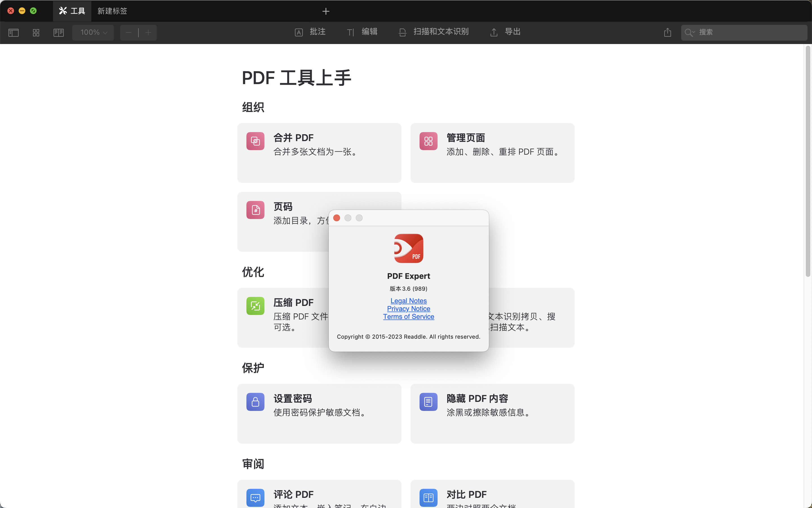The height and width of the screenshot is (508, 812).
Task: Open the 导出 export tab
Action: pyautogui.click(x=505, y=32)
